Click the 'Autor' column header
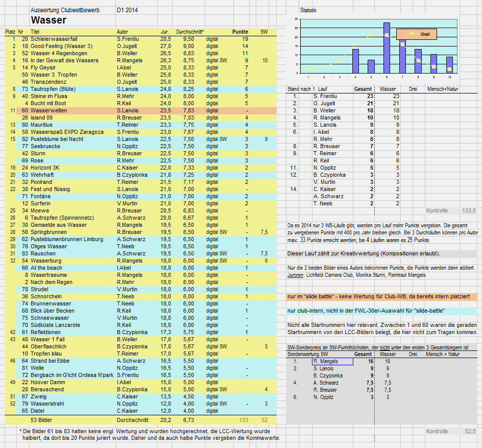The height and width of the screenshot is (448, 482). pyautogui.click(x=123, y=32)
